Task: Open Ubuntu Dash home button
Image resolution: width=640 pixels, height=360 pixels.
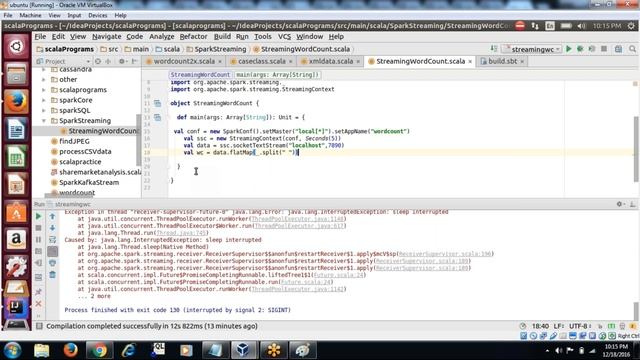Action: [16, 46]
